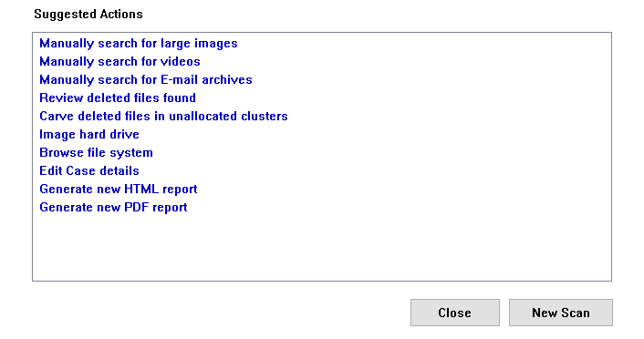Choose Generate new PDF report

(113, 207)
